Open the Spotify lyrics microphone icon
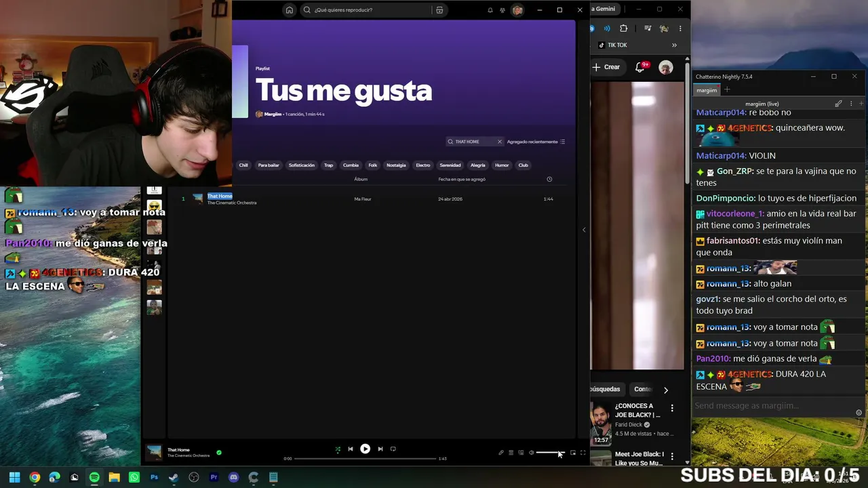 click(x=501, y=453)
